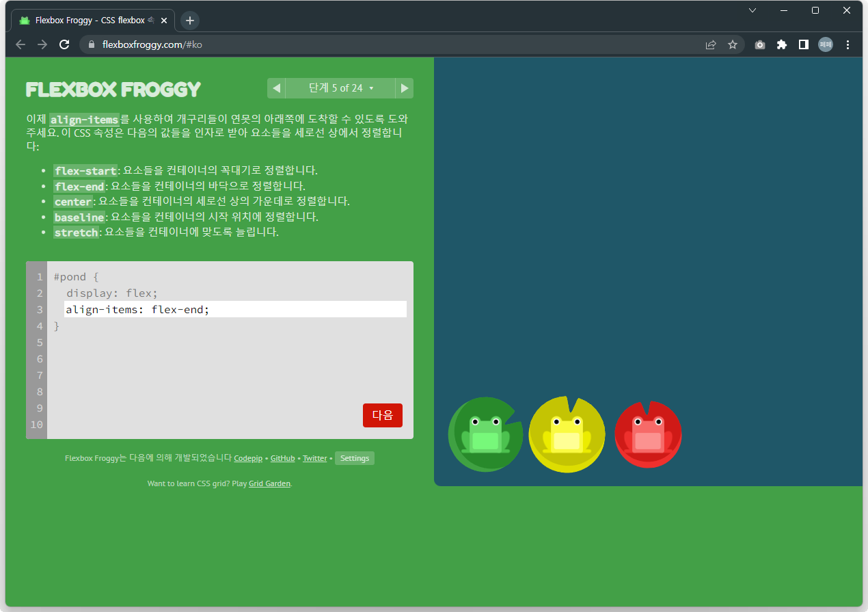Open the GitHub link
Screen dimensions: 868x612
coord(282,458)
